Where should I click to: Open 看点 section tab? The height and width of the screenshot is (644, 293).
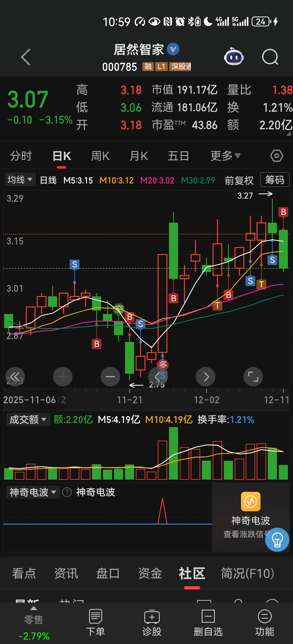(x=24, y=573)
